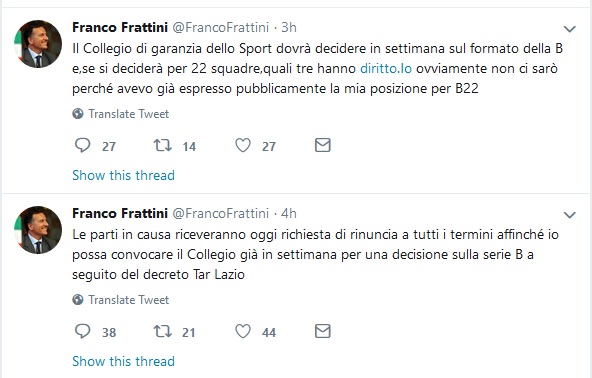Show this thread under the 4h tweet
The height and width of the screenshot is (378, 592).
(x=123, y=361)
